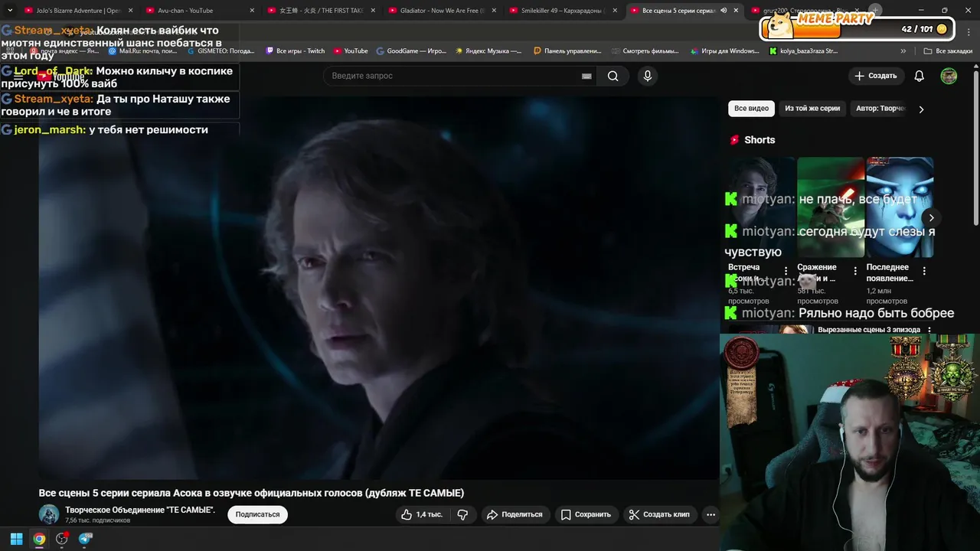The width and height of the screenshot is (980, 551).
Task: Expand hidden bookmarks with double chevron
Action: point(903,51)
